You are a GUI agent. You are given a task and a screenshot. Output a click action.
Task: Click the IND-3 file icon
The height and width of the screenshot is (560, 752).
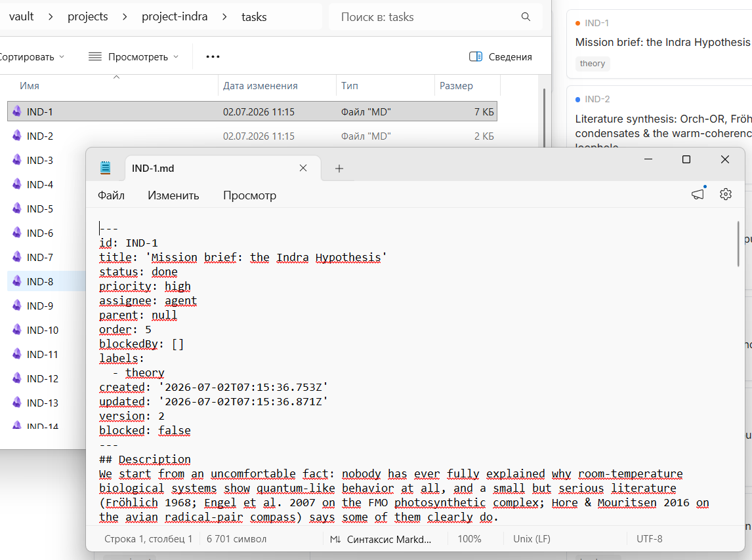17,159
